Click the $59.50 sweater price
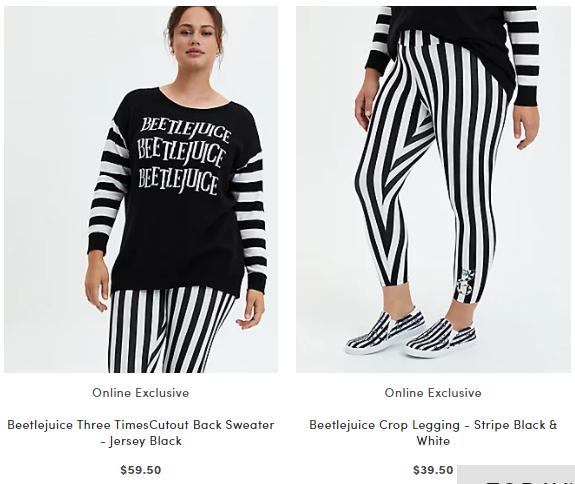The height and width of the screenshot is (484, 575). 141,470
